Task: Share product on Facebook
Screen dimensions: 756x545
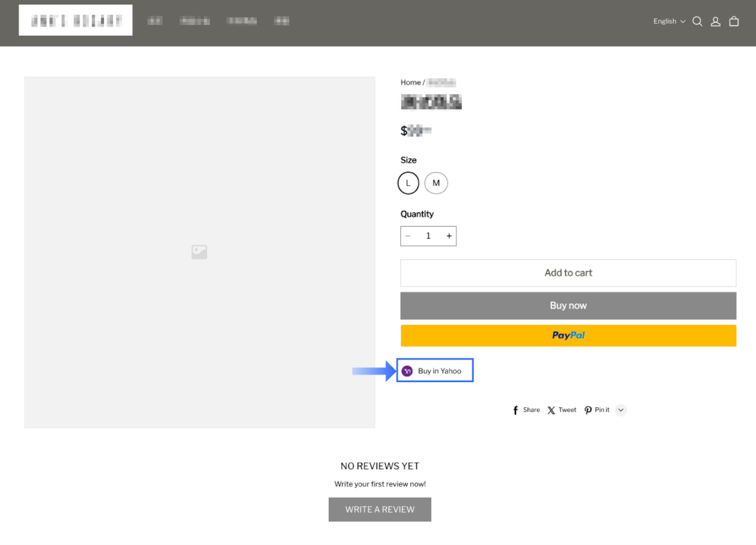Action: click(526, 410)
